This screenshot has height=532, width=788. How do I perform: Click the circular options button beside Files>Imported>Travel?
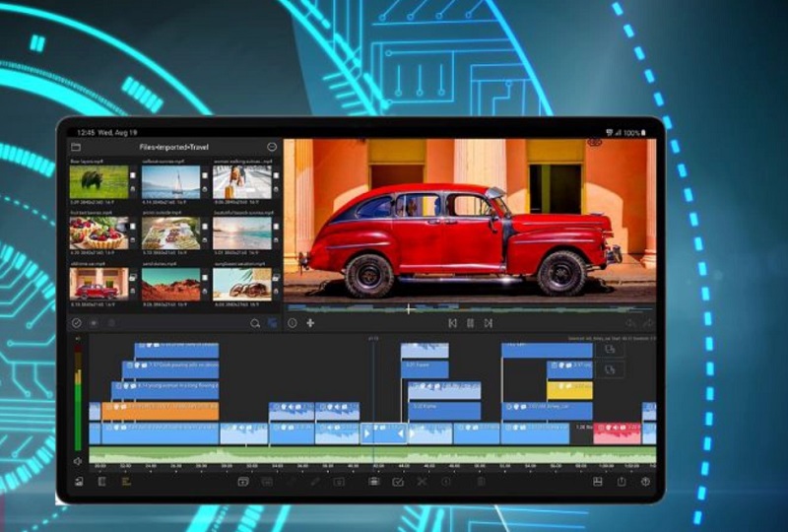tap(272, 147)
